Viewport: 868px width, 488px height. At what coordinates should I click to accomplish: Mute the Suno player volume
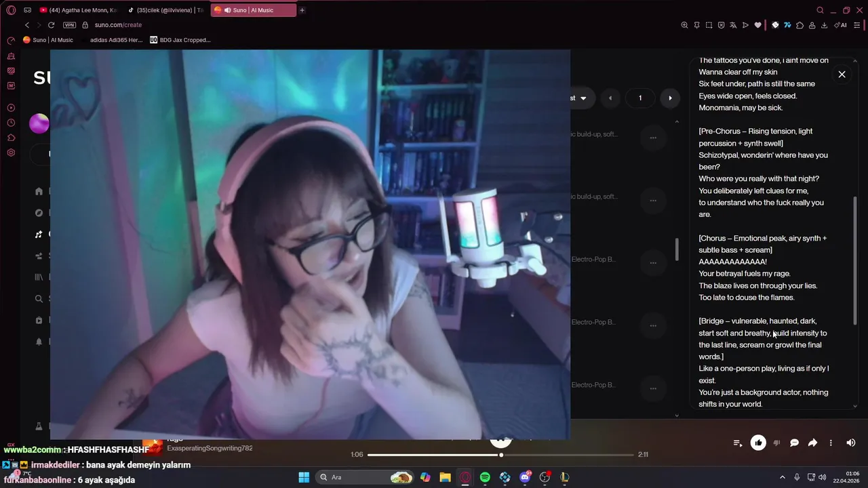click(x=851, y=443)
